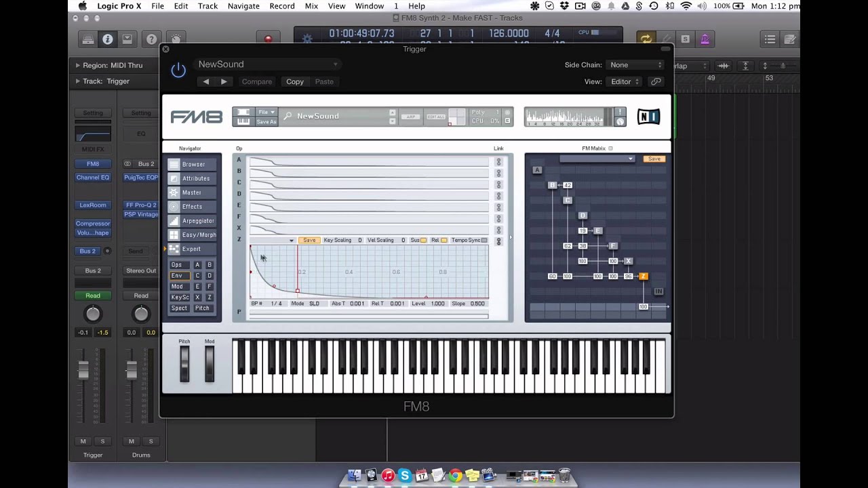Click link icon for operator A envelope
The height and width of the screenshot is (488, 868).
(x=498, y=162)
